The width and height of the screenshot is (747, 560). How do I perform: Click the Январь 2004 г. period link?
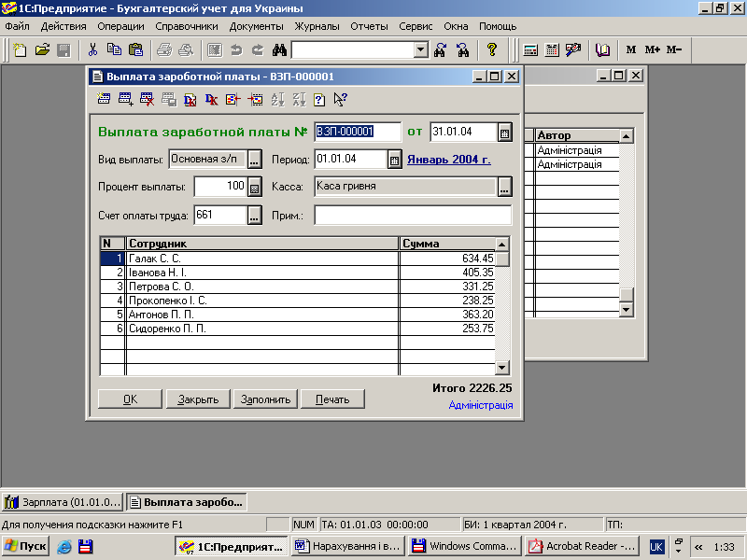click(449, 160)
